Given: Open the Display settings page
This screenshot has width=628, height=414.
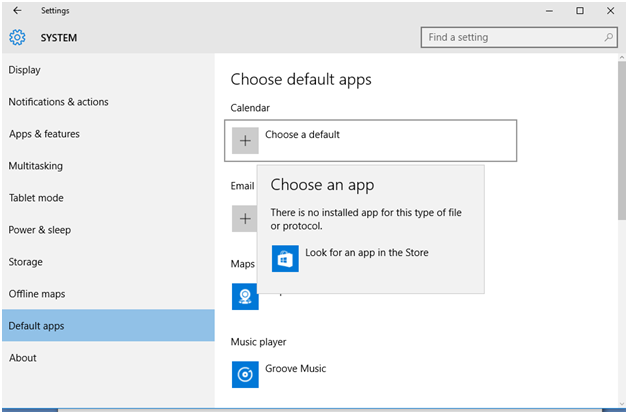Looking at the screenshot, I should coord(25,70).
